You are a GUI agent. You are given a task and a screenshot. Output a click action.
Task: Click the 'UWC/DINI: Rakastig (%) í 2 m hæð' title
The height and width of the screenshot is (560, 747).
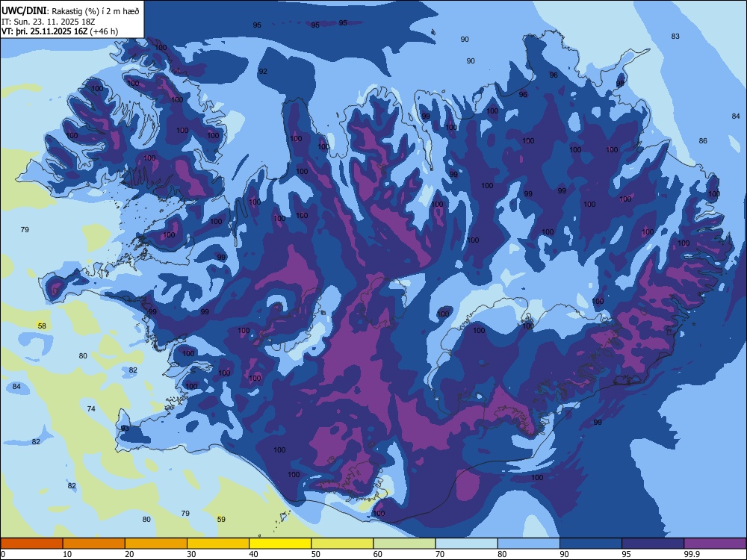click(x=70, y=11)
